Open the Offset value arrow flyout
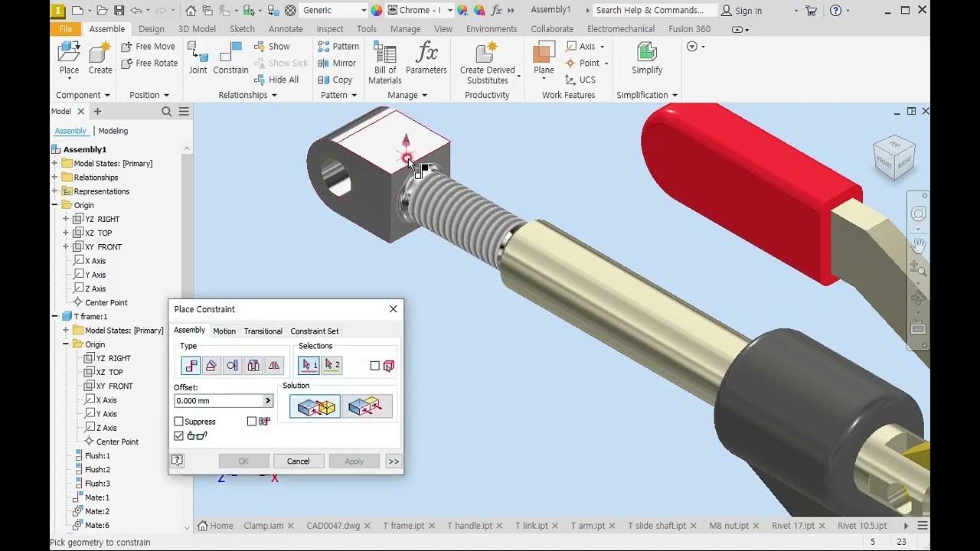Screen dimensions: 980x551 coord(268,401)
